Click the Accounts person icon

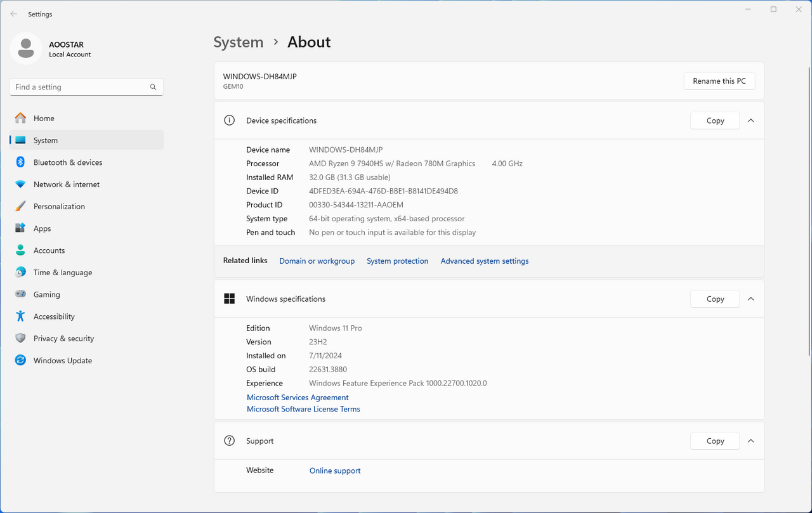pos(21,250)
